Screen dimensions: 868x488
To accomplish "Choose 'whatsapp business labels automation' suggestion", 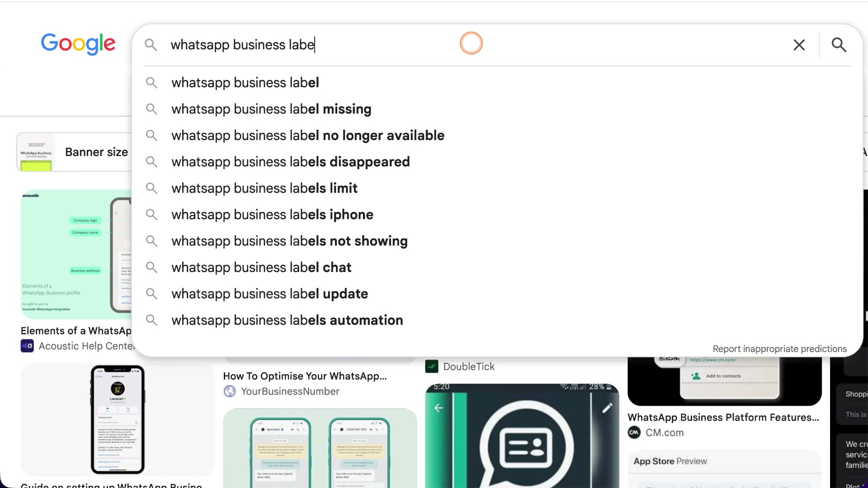I will coord(497,320).
